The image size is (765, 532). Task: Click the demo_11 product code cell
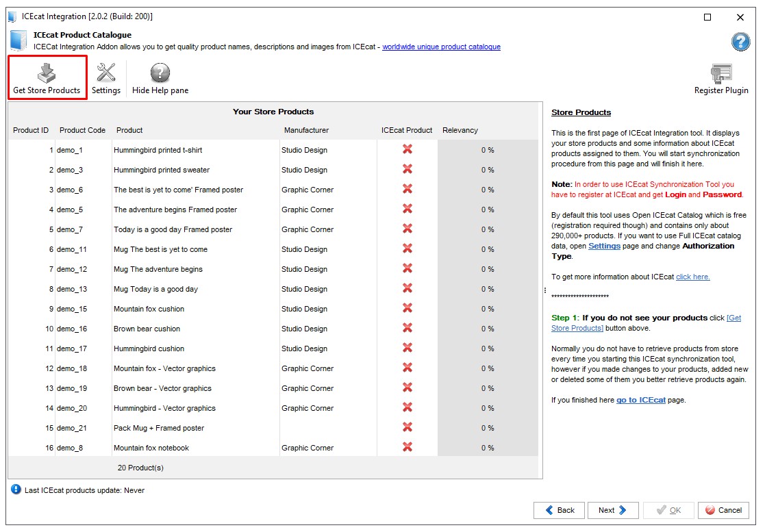pyautogui.click(x=72, y=249)
